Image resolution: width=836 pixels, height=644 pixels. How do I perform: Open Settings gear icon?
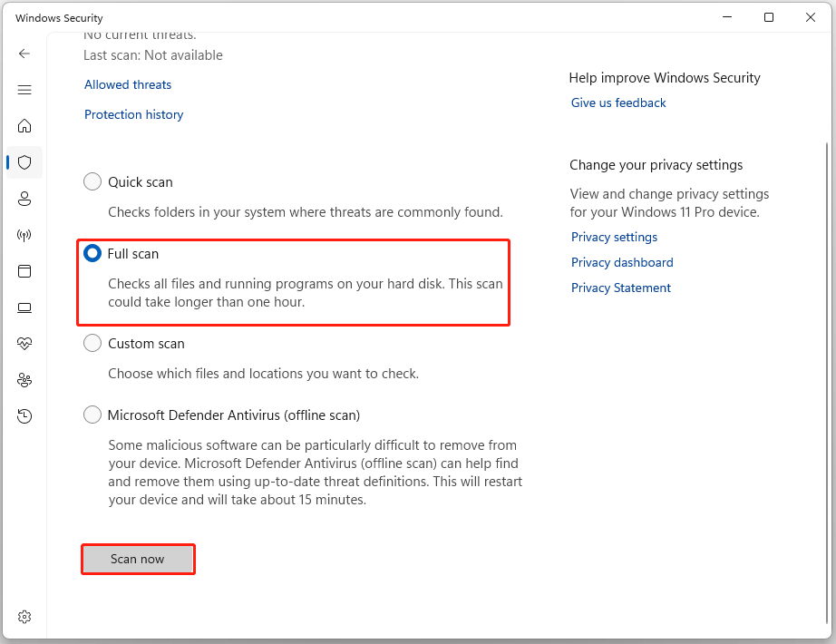24,617
